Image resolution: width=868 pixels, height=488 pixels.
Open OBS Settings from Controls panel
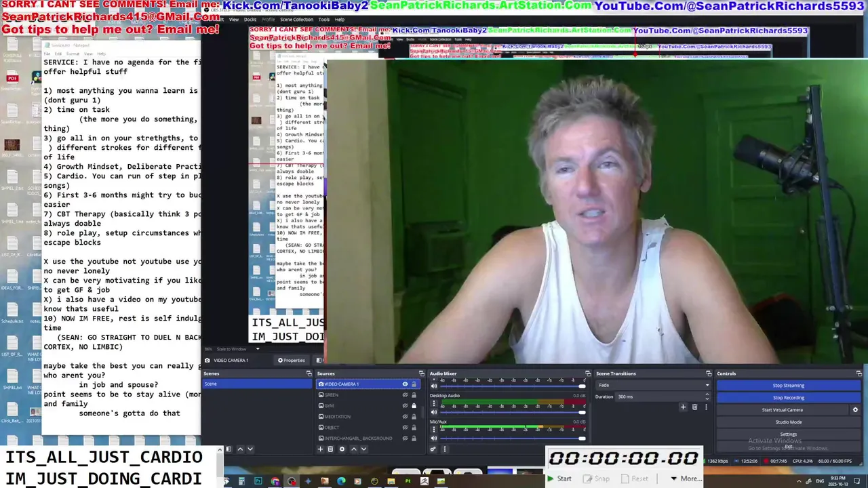788,434
